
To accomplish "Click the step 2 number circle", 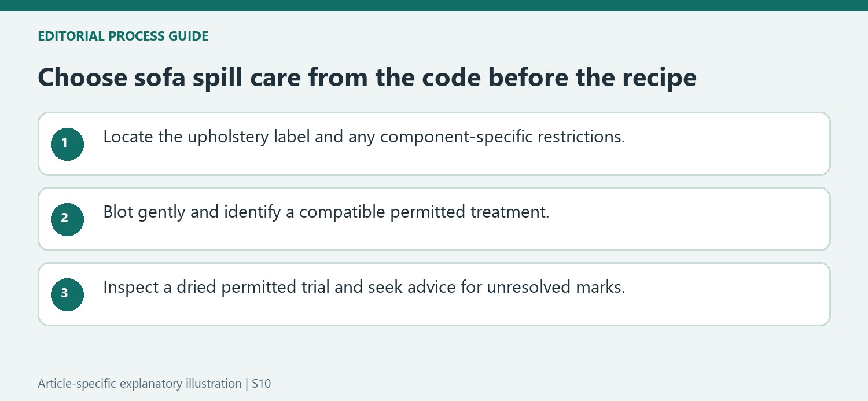I will pos(67,219).
